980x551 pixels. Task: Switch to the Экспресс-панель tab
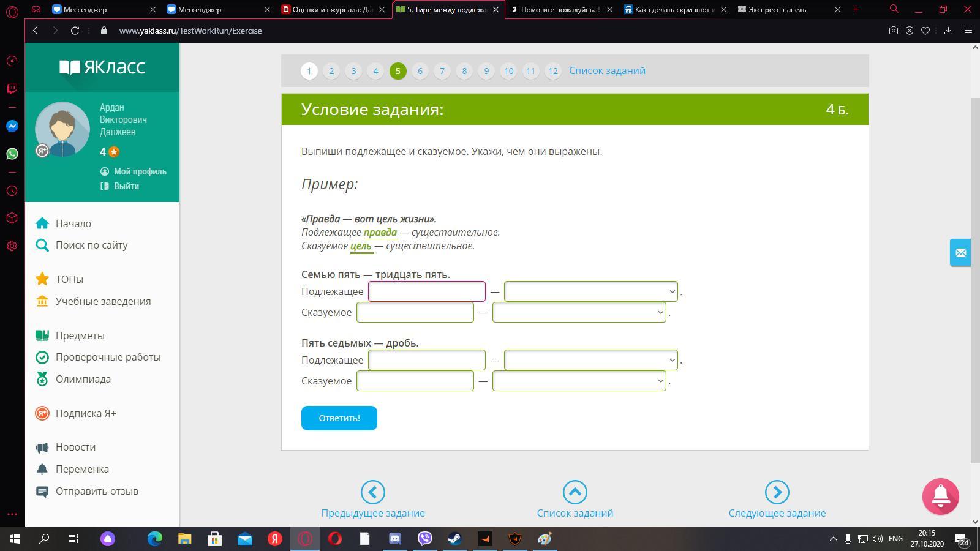click(x=789, y=9)
